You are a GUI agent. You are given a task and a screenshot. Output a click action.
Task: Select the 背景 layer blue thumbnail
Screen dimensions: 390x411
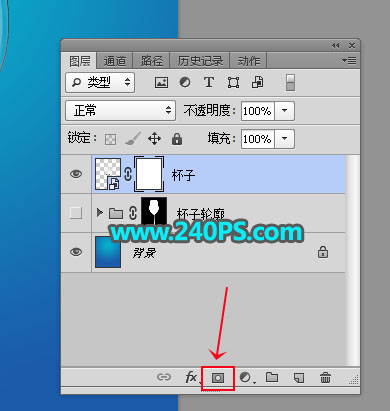(108, 252)
